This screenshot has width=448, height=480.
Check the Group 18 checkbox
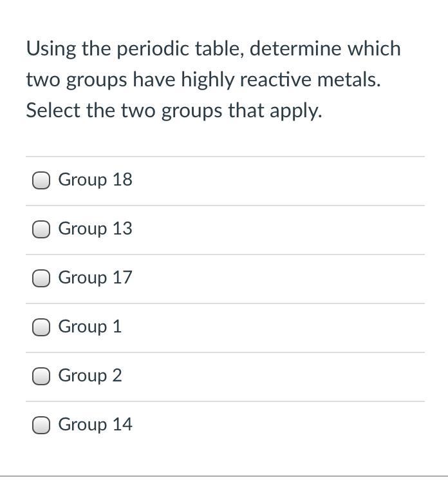click(41, 180)
